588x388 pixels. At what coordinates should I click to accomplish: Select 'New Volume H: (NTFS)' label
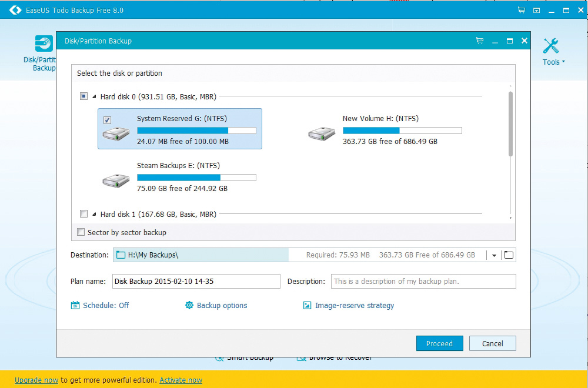tap(380, 119)
